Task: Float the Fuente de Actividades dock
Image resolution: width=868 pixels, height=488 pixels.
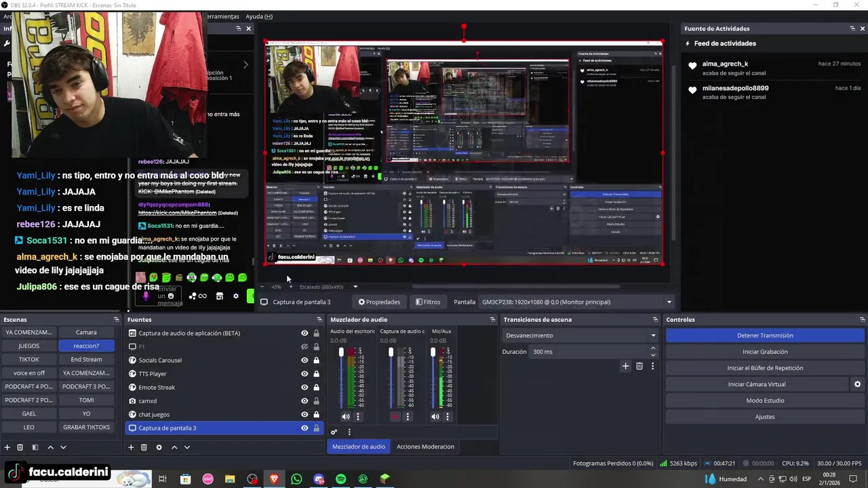Action: click(x=852, y=28)
